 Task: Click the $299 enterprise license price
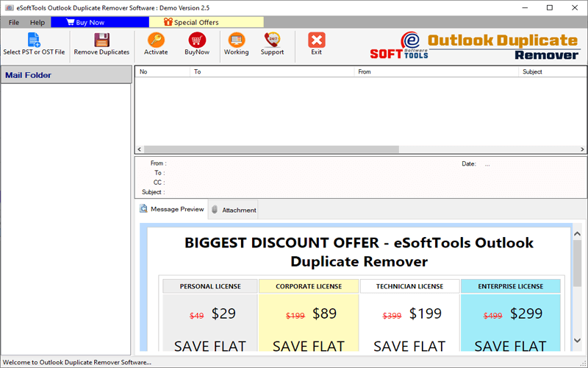pyautogui.click(x=526, y=314)
